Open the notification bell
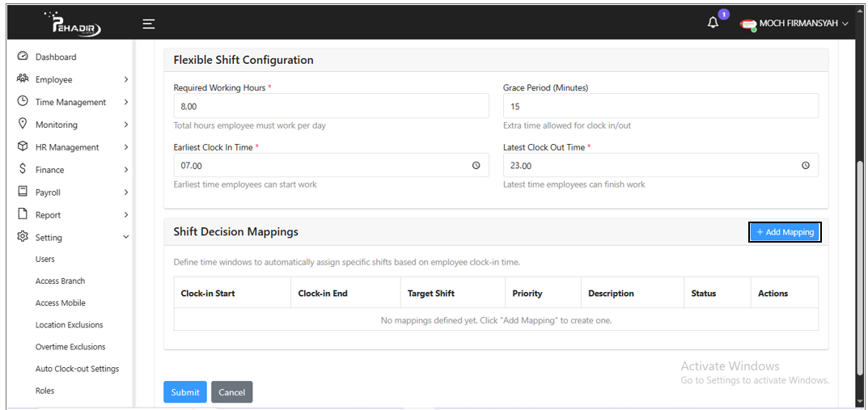Viewport: 868px width, 410px height. [713, 23]
